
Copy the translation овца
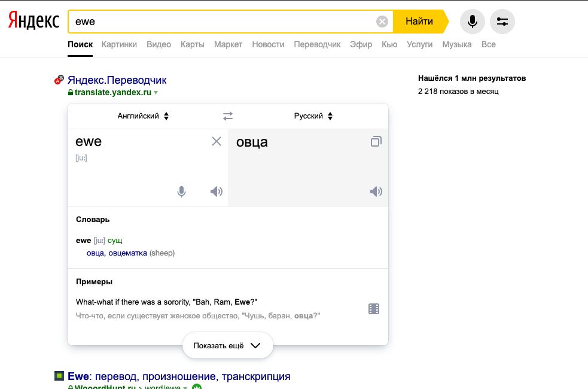376,141
